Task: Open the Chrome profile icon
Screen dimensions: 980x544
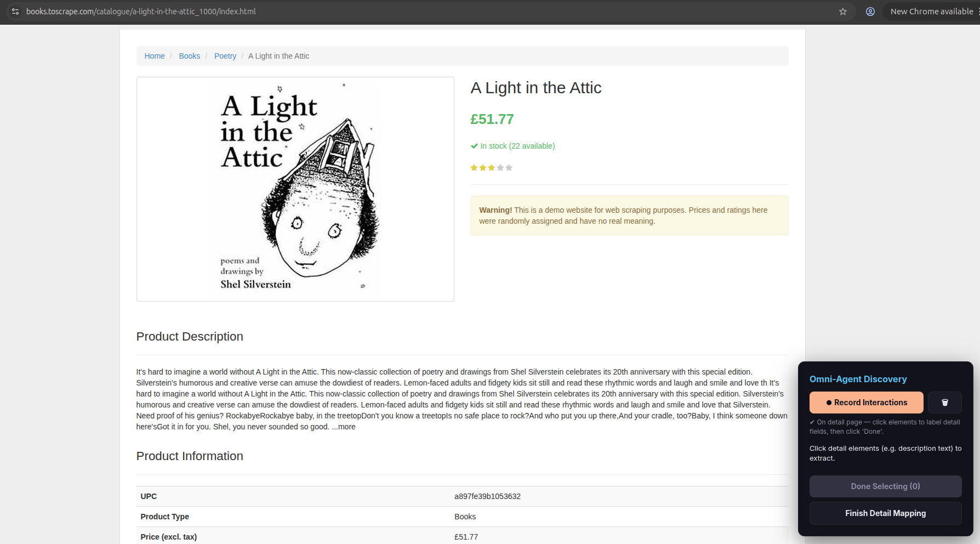Action: coord(870,12)
